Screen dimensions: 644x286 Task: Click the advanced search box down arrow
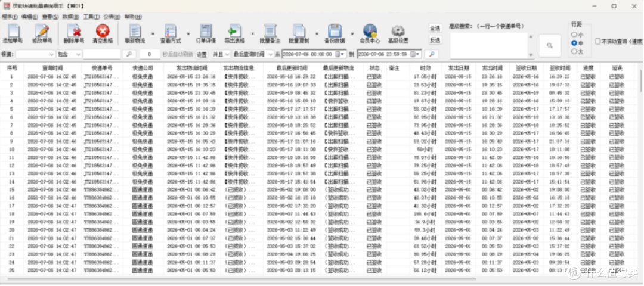(x=530, y=55)
